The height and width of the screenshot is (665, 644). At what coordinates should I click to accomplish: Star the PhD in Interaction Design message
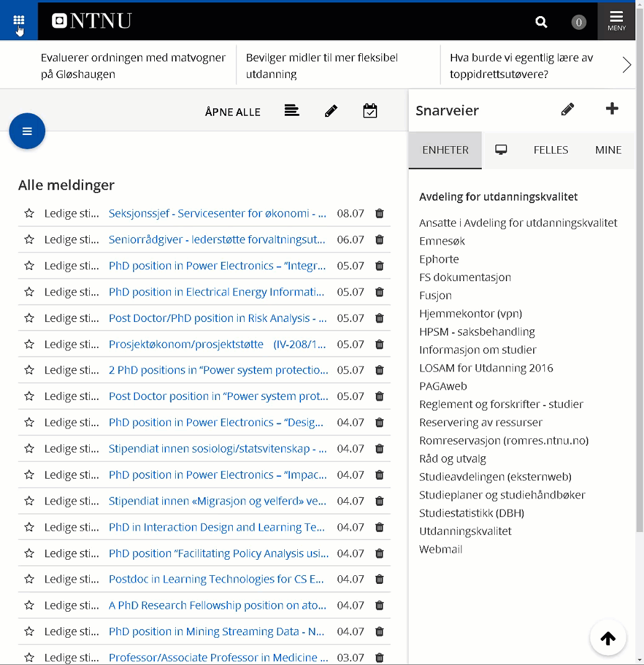tap(29, 527)
